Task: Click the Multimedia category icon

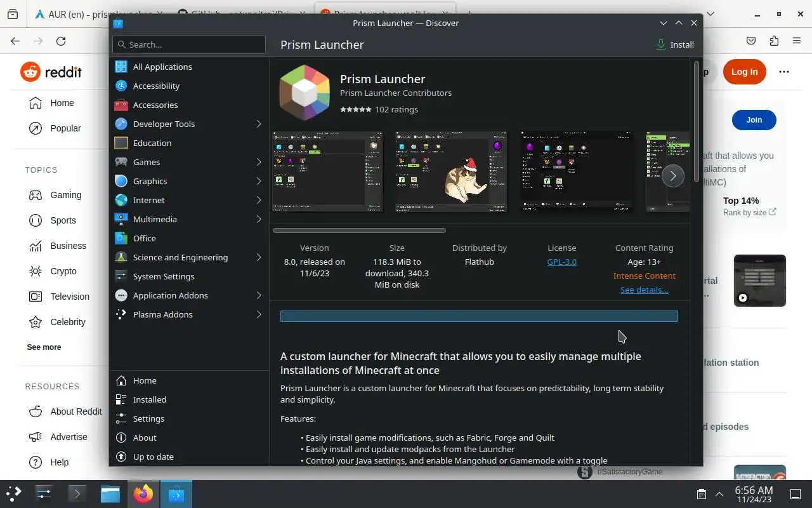Action: [x=121, y=219]
